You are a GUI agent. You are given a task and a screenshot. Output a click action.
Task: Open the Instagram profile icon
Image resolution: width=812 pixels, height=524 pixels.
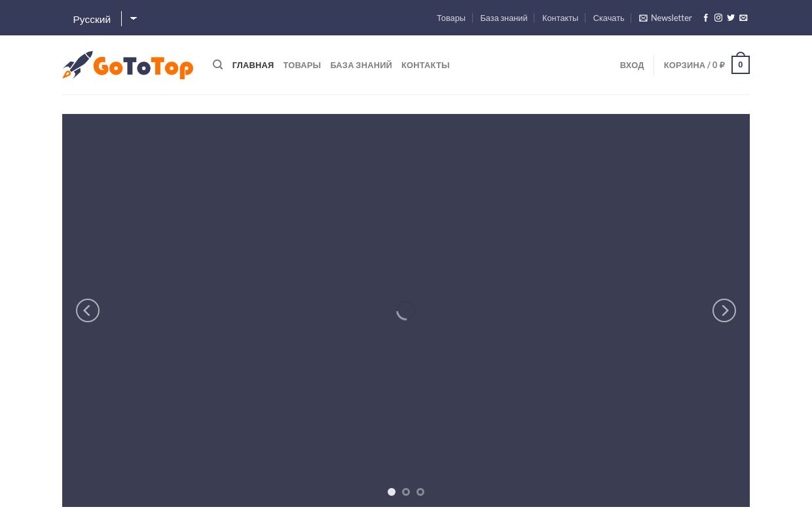point(718,18)
